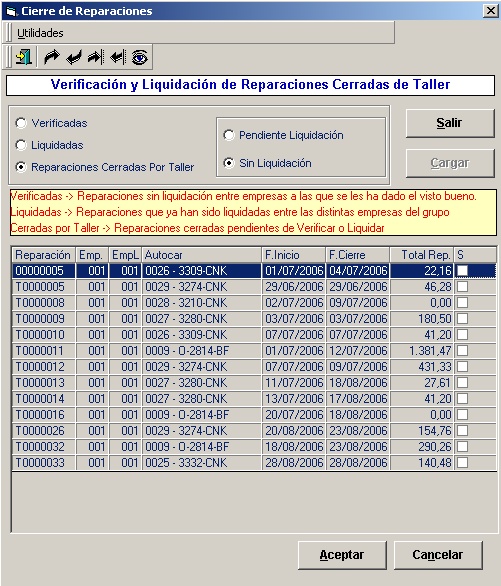The height and width of the screenshot is (586, 501).
Task: Click the start date 11/07/2006 cell
Action: coord(294,383)
